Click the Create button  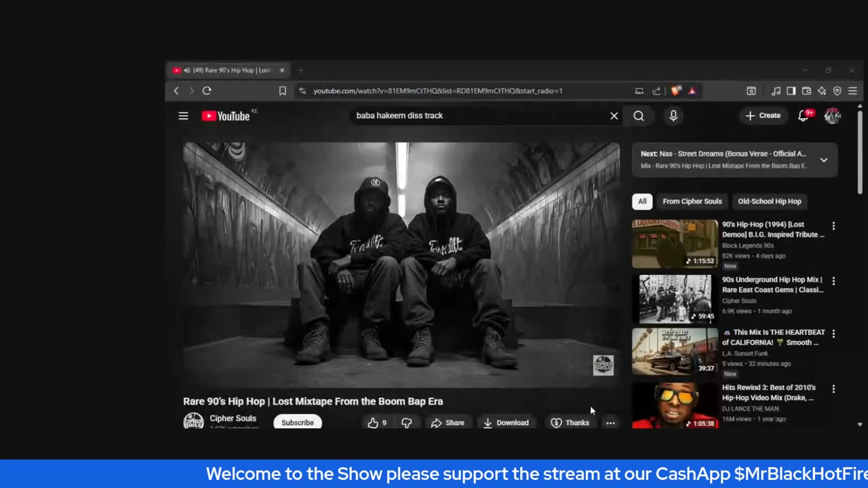click(x=764, y=116)
